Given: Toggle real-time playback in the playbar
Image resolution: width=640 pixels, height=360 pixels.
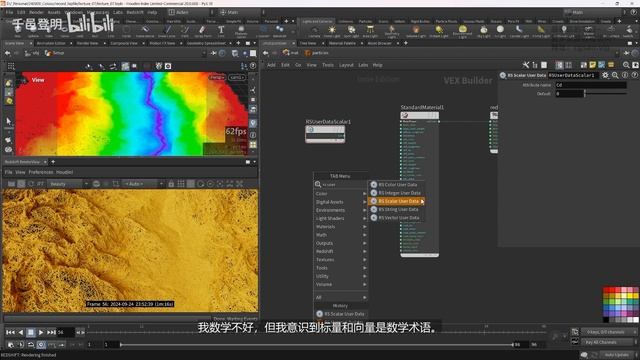Looking at the screenshot, I should pyautogui.click(x=41, y=345).
